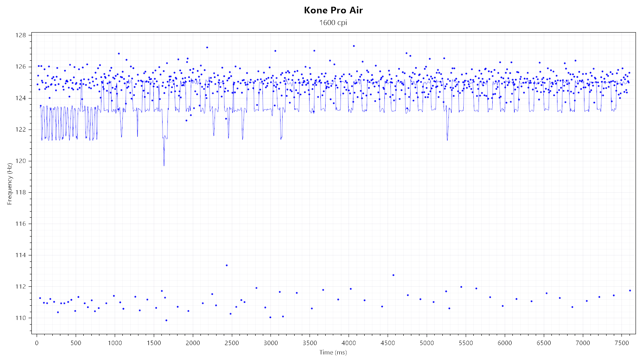This screenshot has width=644, height=362.
Task: Click the outlier data point near 113.4 Hz
Action: 227,265
